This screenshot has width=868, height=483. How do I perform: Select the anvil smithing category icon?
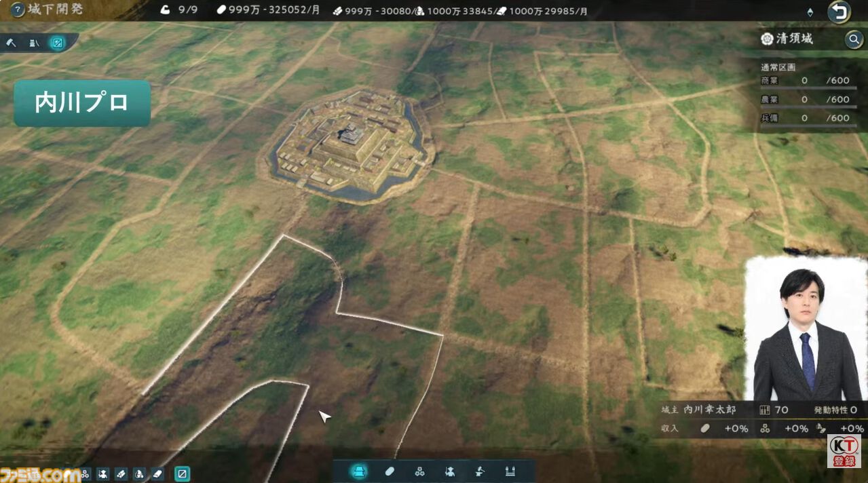pos(480,471)
